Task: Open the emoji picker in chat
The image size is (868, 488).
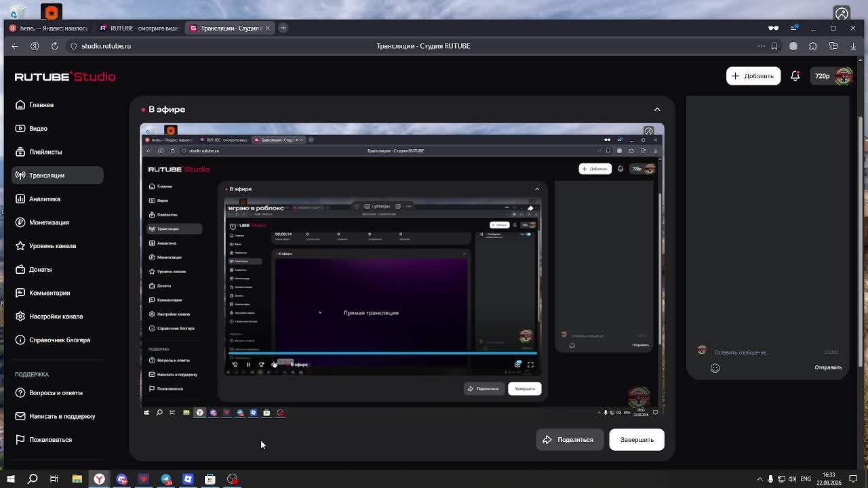Action: point(715,368)
